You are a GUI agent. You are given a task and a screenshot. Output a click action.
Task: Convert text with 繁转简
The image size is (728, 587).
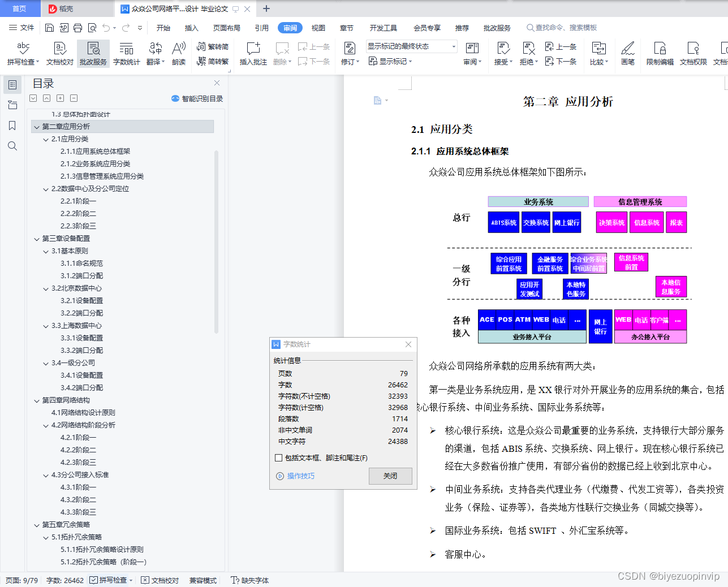(x=213, y=47)
